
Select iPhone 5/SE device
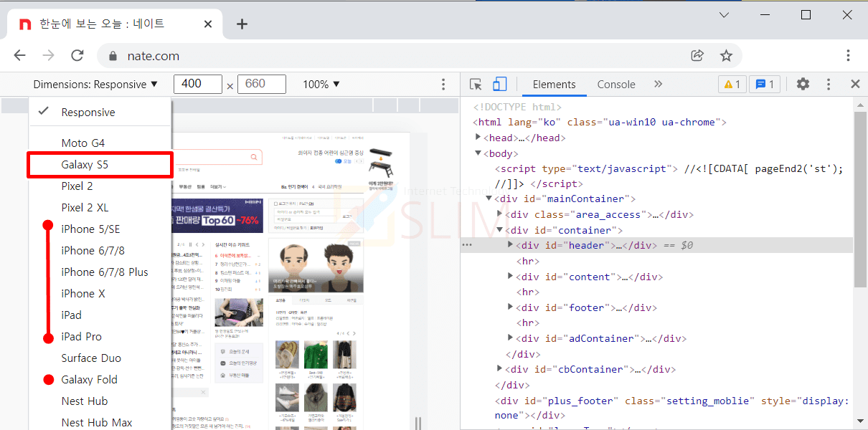pos(100,229)
